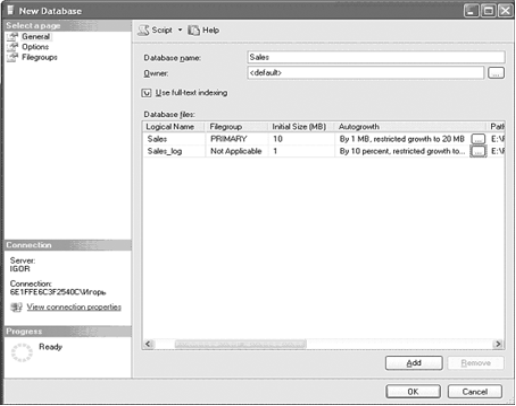Click the Path column header
Image resolution: width=516 pixels, height=406 pixels.
coord(497,127)
